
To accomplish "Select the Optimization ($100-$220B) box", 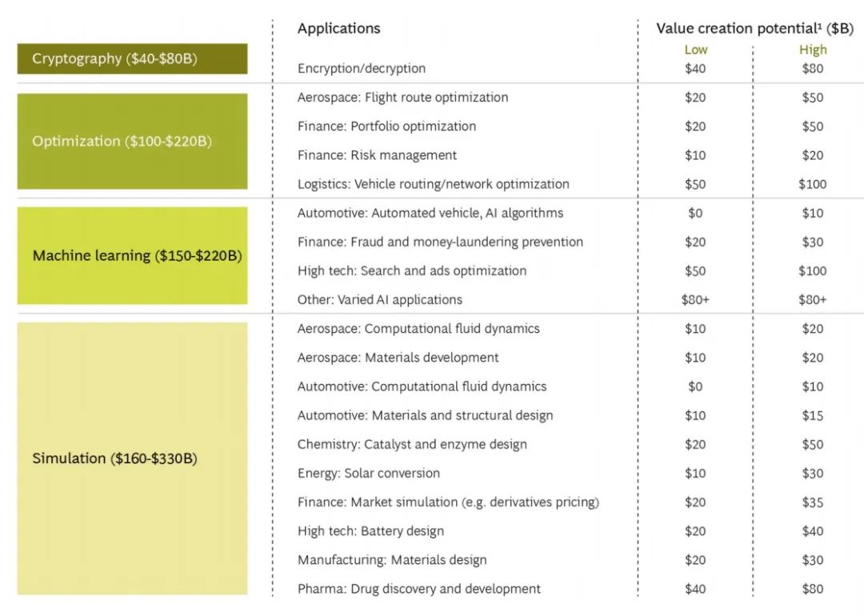I will [x=132, y=141].
